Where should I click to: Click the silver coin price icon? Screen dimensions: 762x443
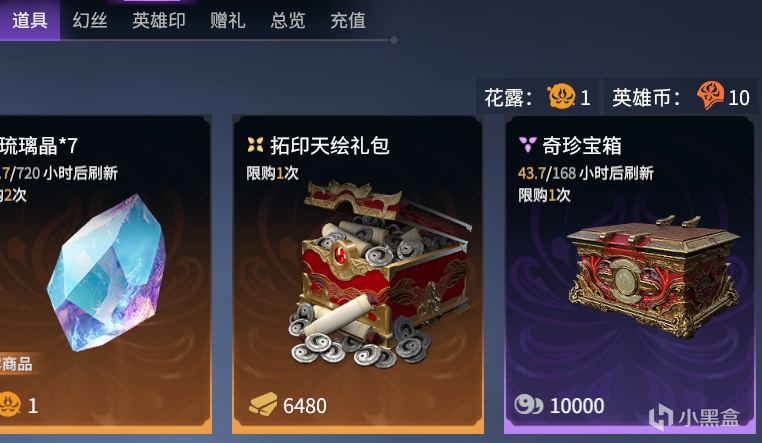(529, 405)
